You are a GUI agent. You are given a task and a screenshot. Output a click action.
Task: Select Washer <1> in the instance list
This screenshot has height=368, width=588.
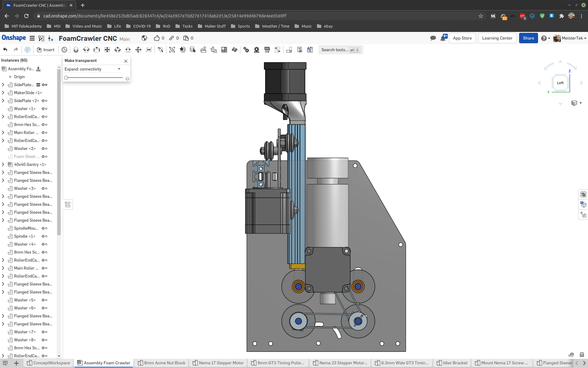(x=25, y=109)
